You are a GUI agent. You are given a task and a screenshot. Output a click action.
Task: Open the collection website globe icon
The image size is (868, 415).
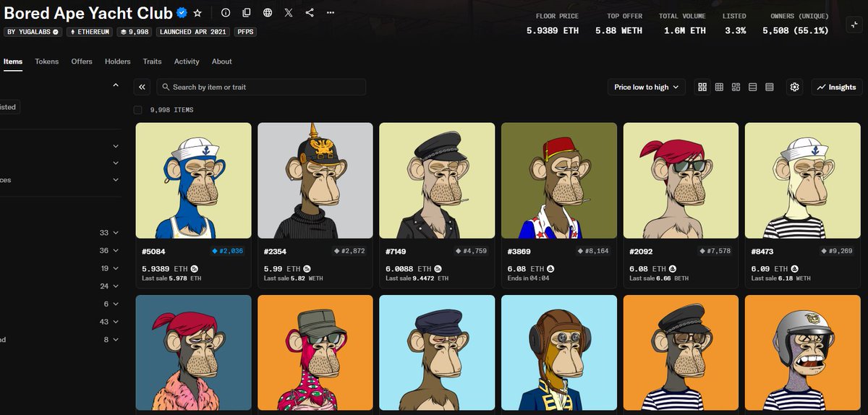click(268, 13)
